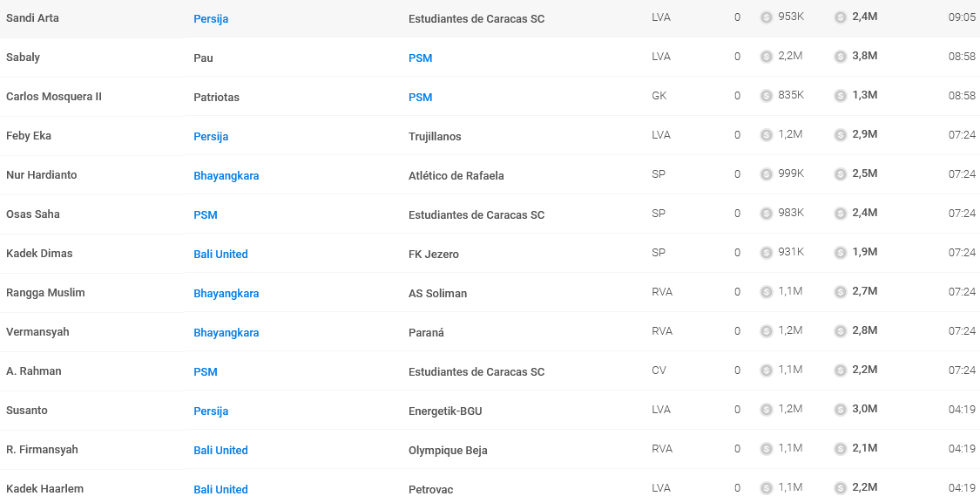
Task: Click the coin icon next to 3,8M price
Action: (841, 57)
